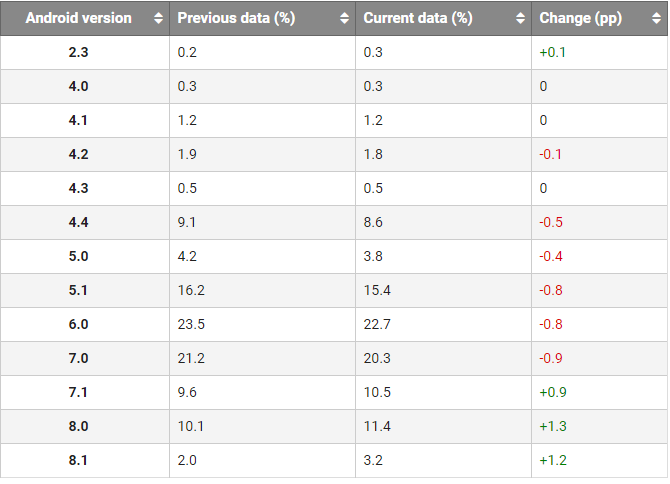Screen dimensions: 670x484
Task: Select the +0.1 change value
Action: tap(553, 52)
